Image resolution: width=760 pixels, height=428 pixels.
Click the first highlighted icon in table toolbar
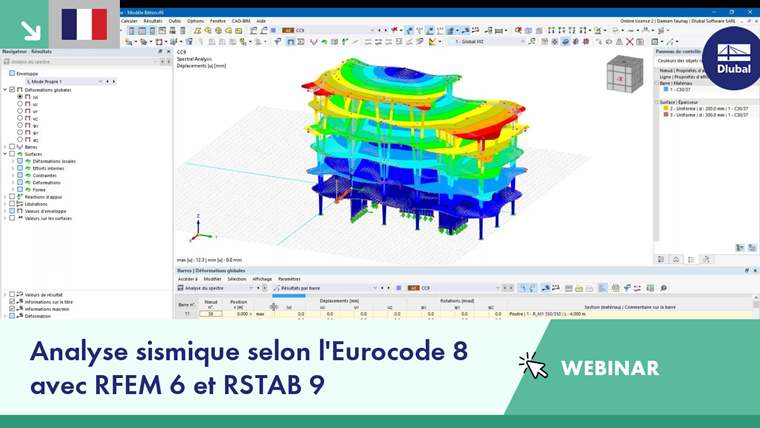[522, 288]
